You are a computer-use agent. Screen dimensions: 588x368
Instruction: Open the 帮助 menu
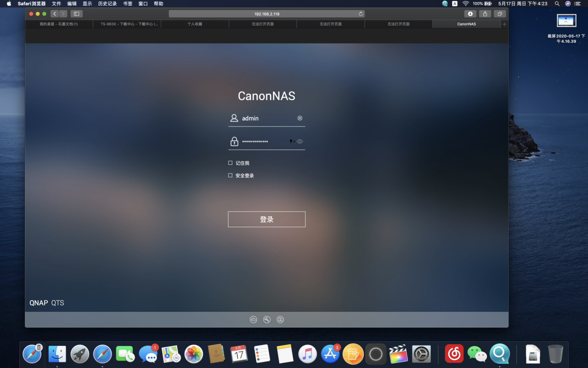click(x=158, y=4)
